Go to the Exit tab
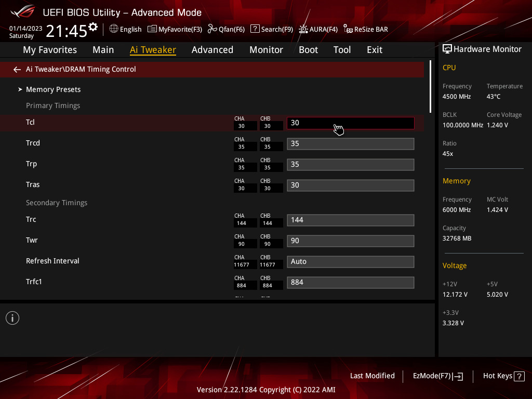Screen dimensions: 532x399 (375, 50)
